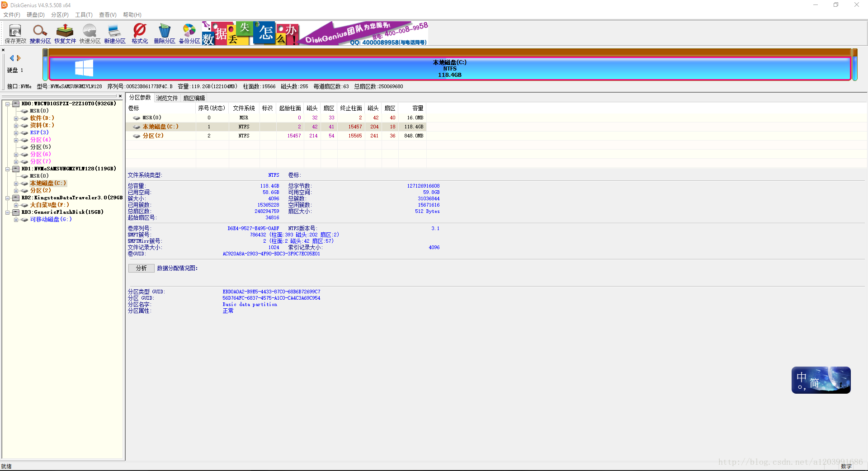Open the 工具(T) menu
The height and width of the screenshot is (471, 868).
[x=84, y=15]
